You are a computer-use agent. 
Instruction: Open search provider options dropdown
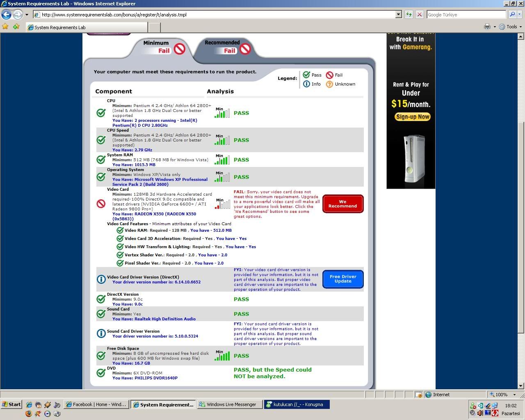click(520, 14)
